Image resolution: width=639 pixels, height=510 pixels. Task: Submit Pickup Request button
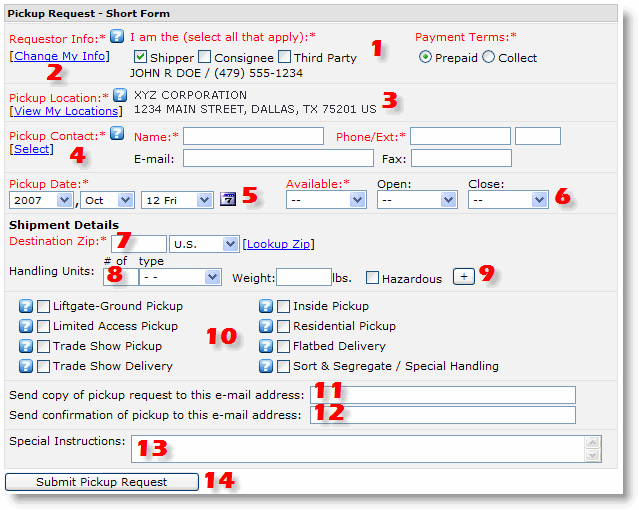[x=101, y=482]
